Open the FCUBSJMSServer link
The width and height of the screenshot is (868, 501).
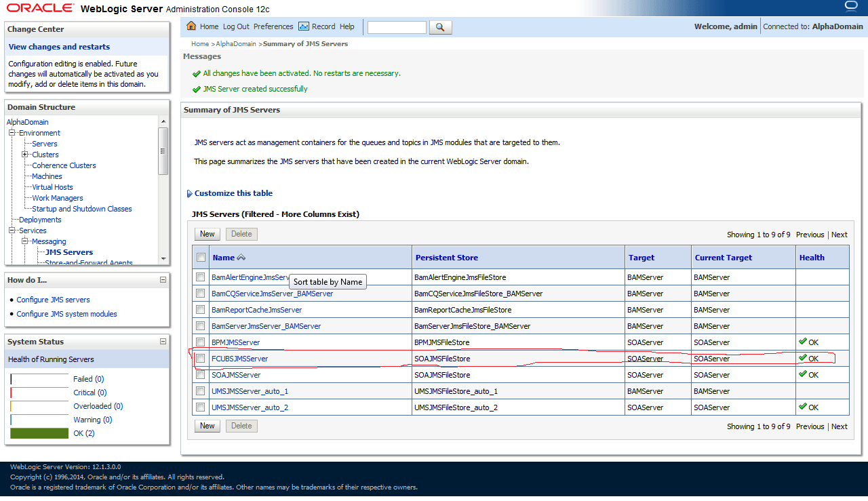(x=239, y=359)
